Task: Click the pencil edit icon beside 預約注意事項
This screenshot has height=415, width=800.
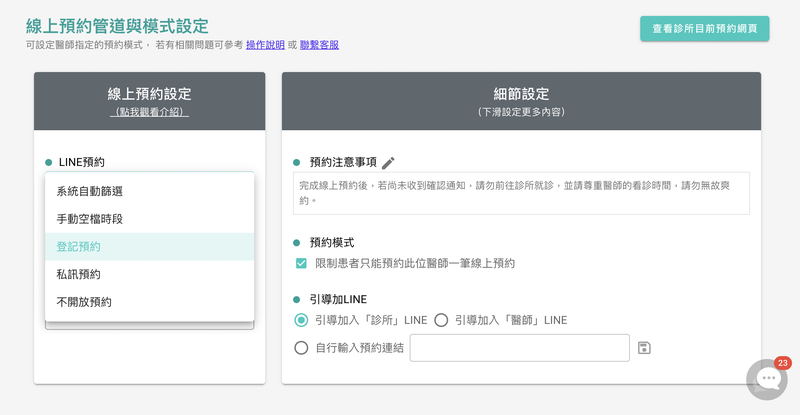Action: [389, 163]
